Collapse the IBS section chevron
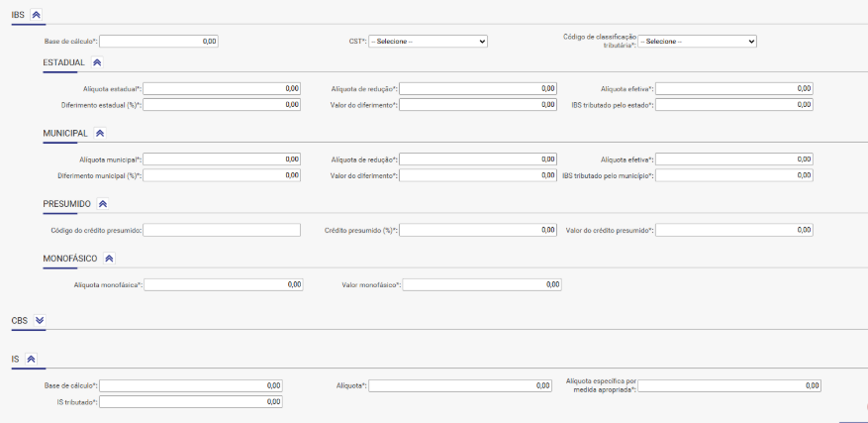The height and width of the screenshot is (423, 868). click(37, 15)
